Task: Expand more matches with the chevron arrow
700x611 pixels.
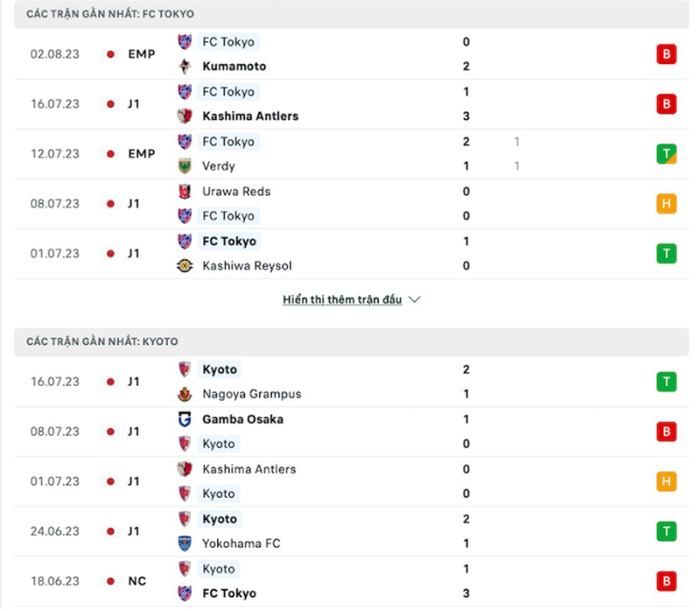Action: 415,299
